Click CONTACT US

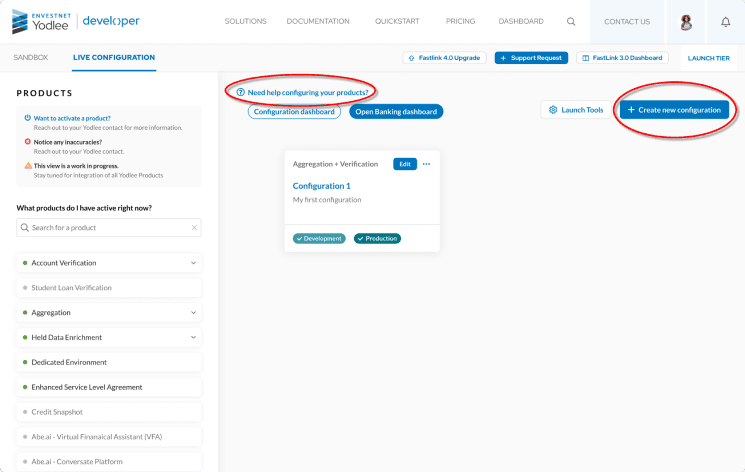point(627,22)
